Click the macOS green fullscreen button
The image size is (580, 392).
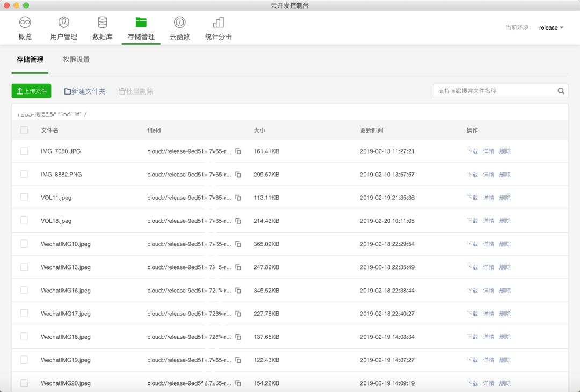[26, 5]
